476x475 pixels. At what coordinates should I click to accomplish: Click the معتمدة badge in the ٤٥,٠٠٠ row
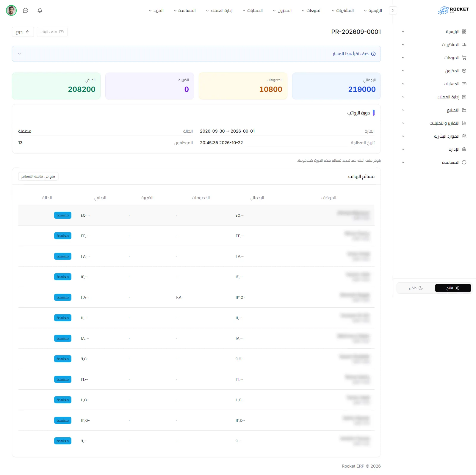pos(63,215)
